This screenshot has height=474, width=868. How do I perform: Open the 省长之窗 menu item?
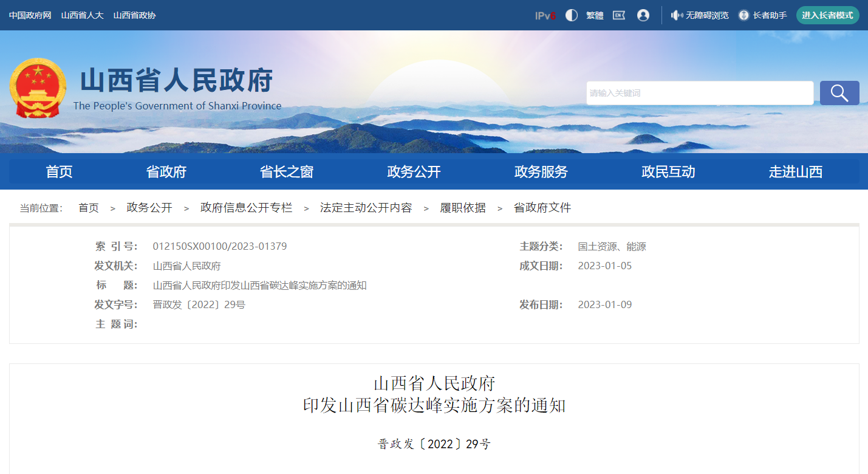coord(285,172)
